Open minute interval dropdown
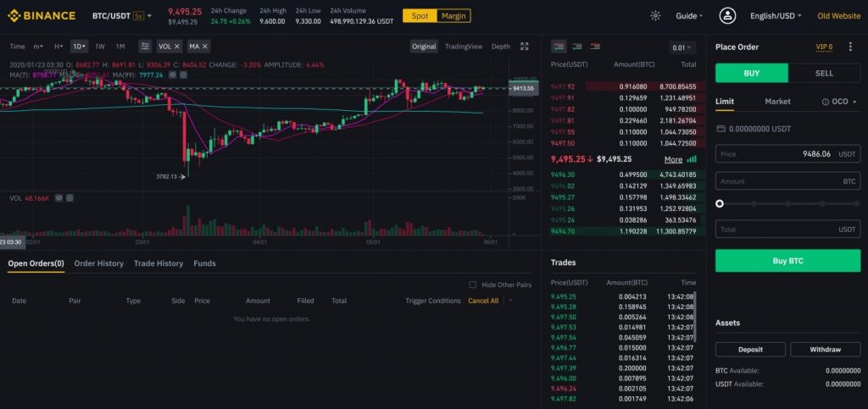 37,47
